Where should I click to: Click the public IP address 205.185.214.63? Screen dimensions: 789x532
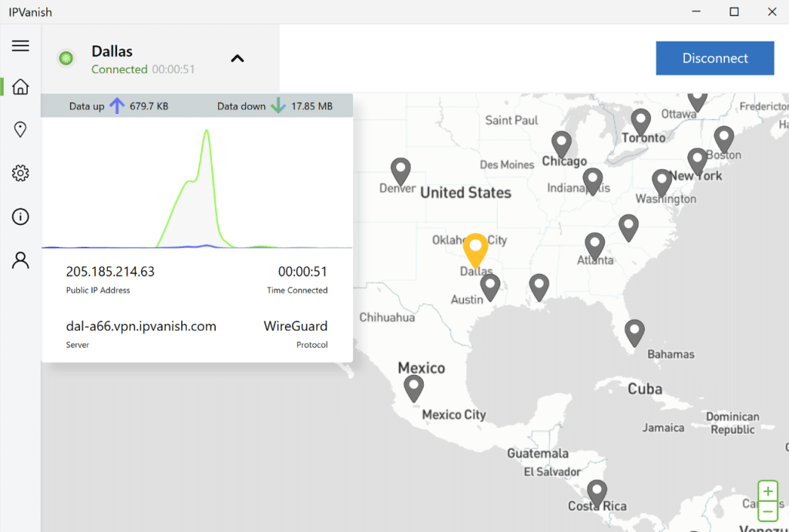pyautogui.click(x=110, y=272)
